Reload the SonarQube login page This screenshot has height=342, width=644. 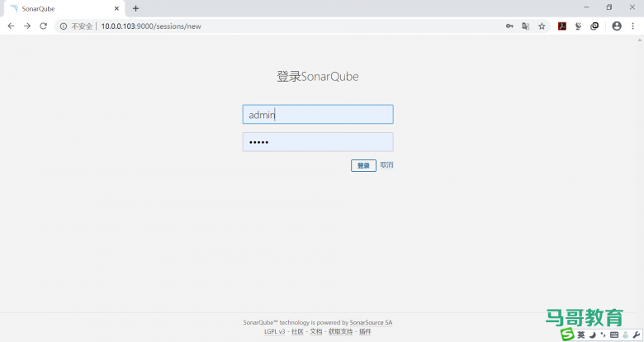(43, 26)
